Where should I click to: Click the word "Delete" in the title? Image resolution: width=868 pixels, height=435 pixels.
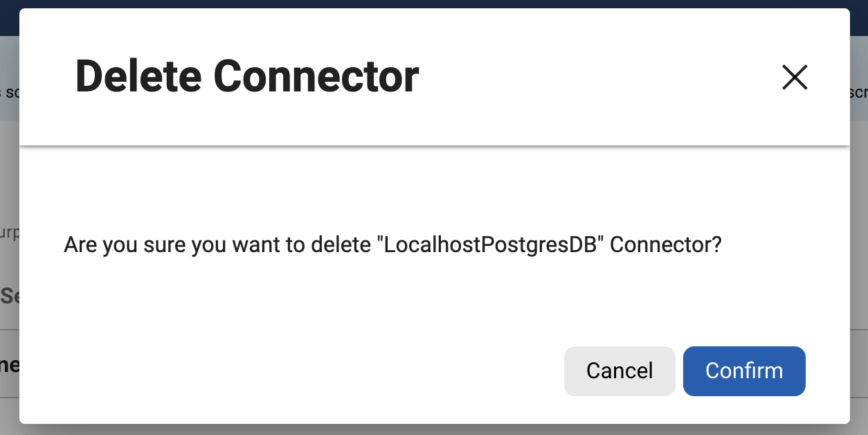point(138,76)
